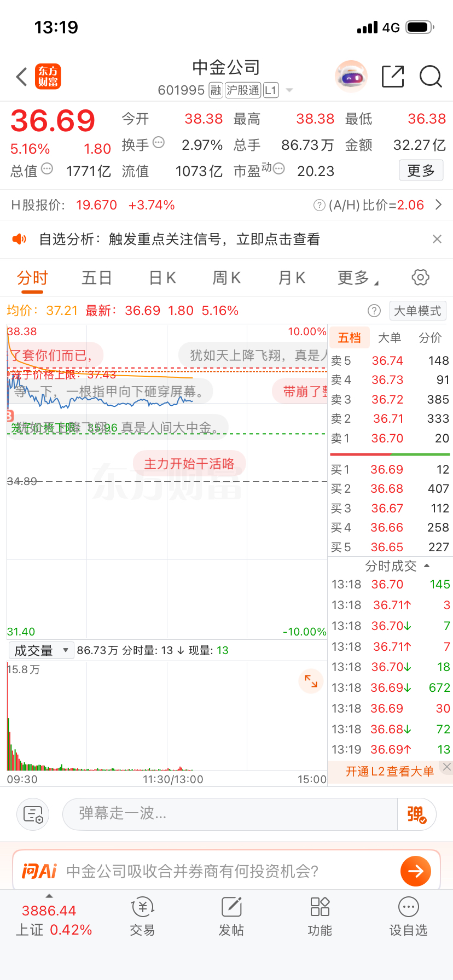453x980 pixels.
Task: Open the 市盈 info bubble icon
Action: click(x=279, y=169)
